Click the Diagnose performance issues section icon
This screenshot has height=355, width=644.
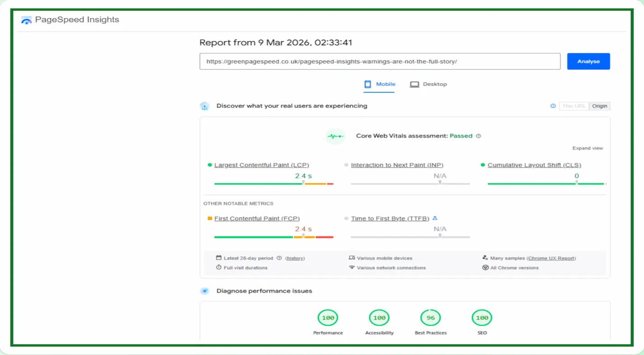[x=205, y=291]
